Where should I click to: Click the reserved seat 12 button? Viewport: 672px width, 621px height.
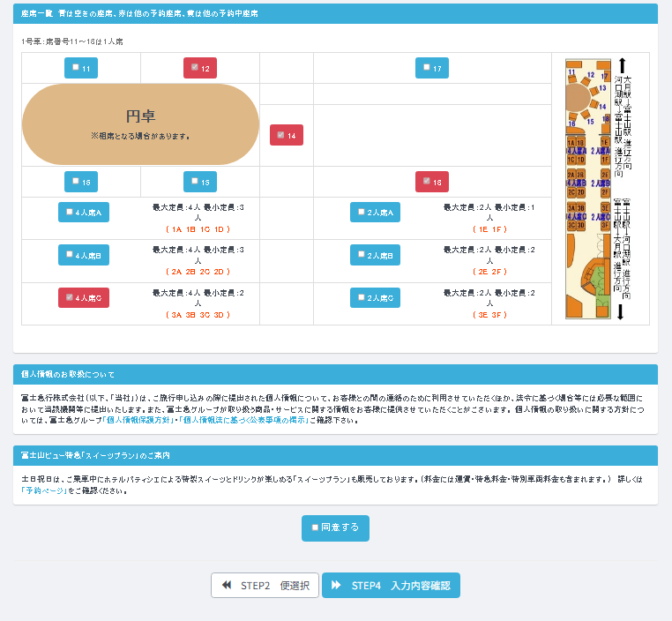[200, 68]
